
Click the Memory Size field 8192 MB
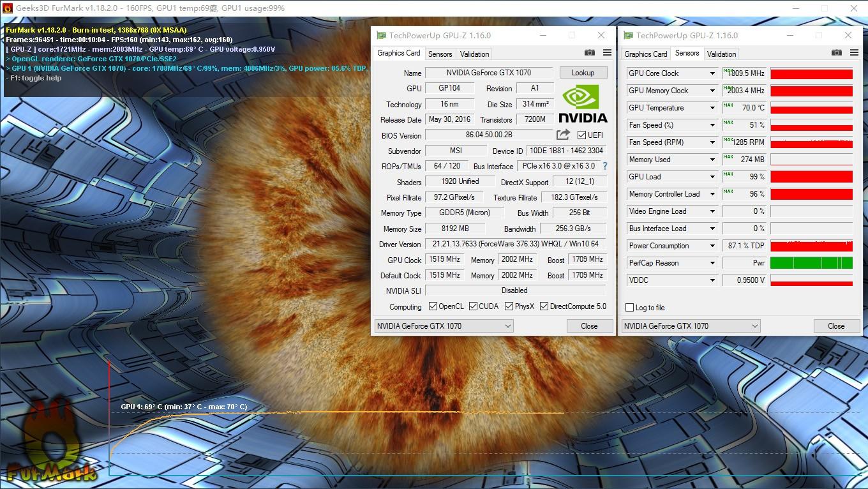pos(455,228)
